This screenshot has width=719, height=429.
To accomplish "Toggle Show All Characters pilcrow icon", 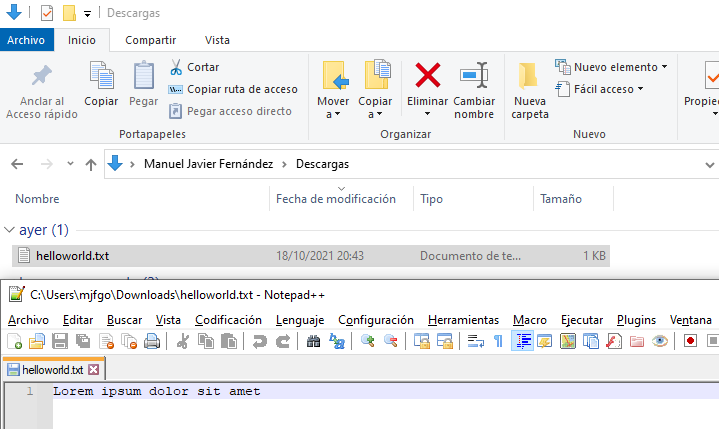I will pyautogui.click(x=498, y=341).
